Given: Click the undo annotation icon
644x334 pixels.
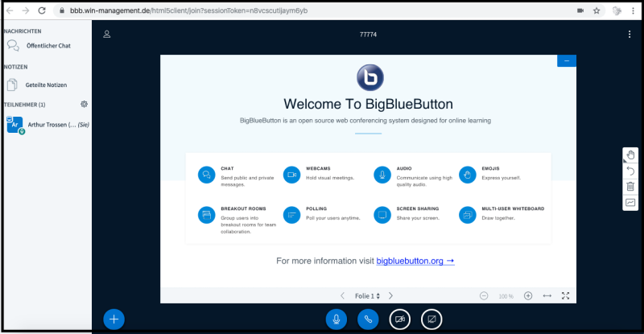Looking at the screenshot, I should tap(630, 171).
